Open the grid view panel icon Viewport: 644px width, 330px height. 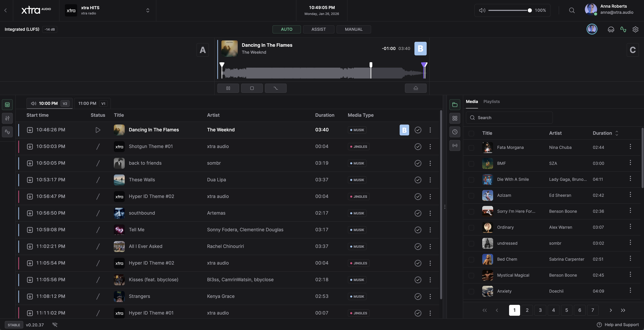tap(455, 118)
